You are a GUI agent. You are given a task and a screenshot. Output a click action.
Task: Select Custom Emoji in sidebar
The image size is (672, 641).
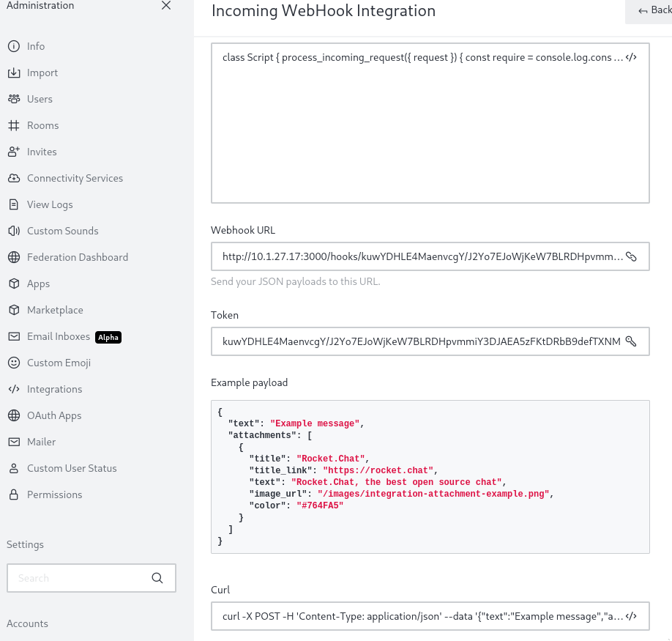coord(59,363)
